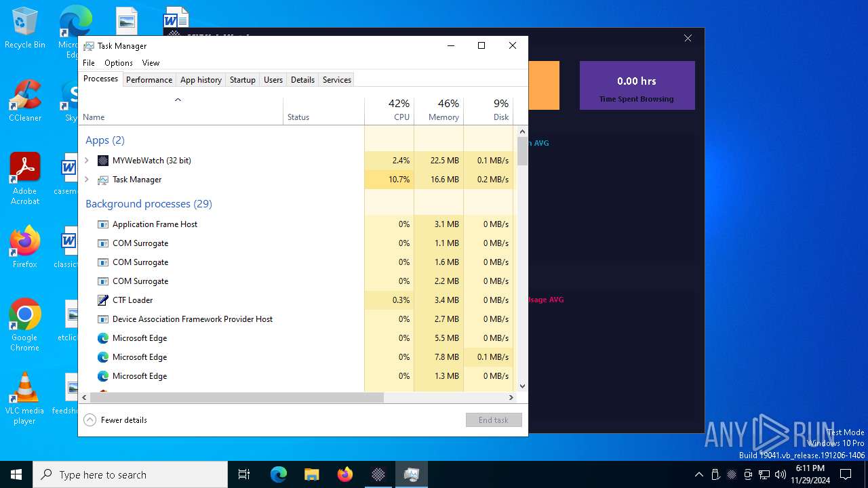868x488 pixels.
Task: Select the Device Association Framework Provider Host icon
Action: point(103,319)
